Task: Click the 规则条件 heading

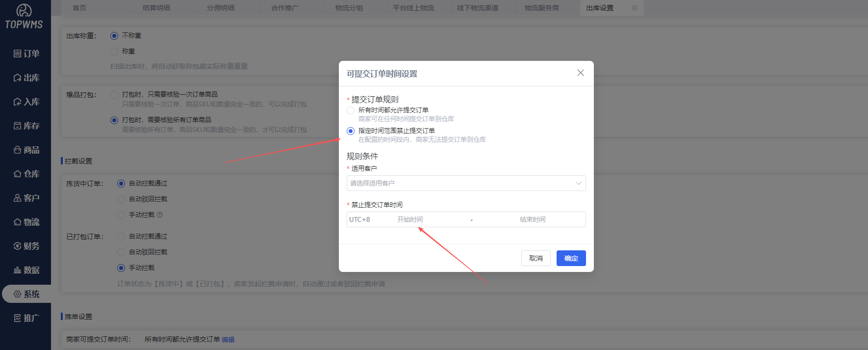Action: click(x=362, y=156)
